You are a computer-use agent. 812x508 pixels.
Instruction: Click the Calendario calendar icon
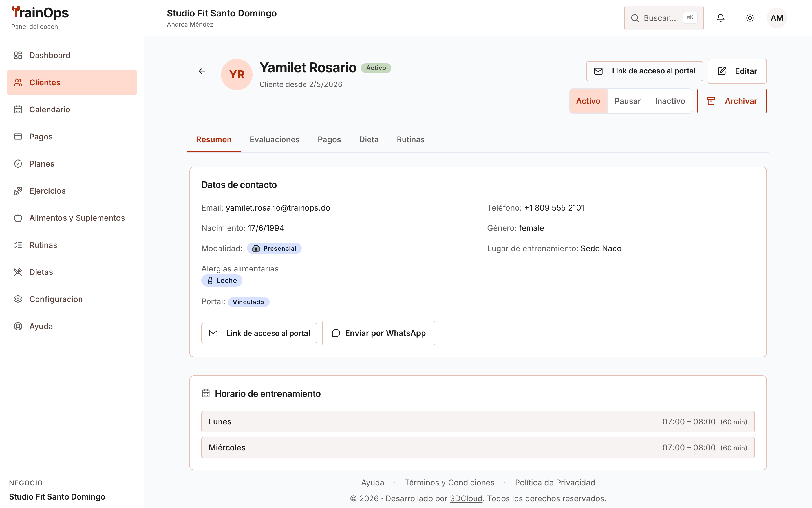point(18,110)
